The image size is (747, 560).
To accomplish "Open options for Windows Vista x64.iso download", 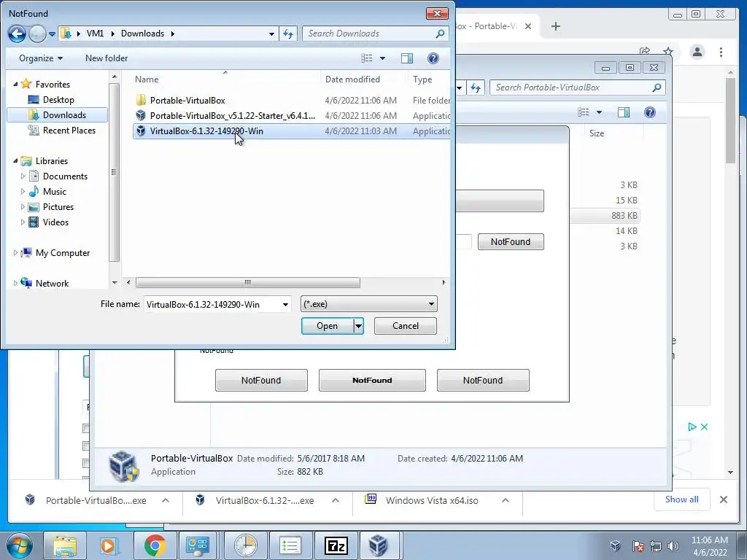I will click(506, 500).
